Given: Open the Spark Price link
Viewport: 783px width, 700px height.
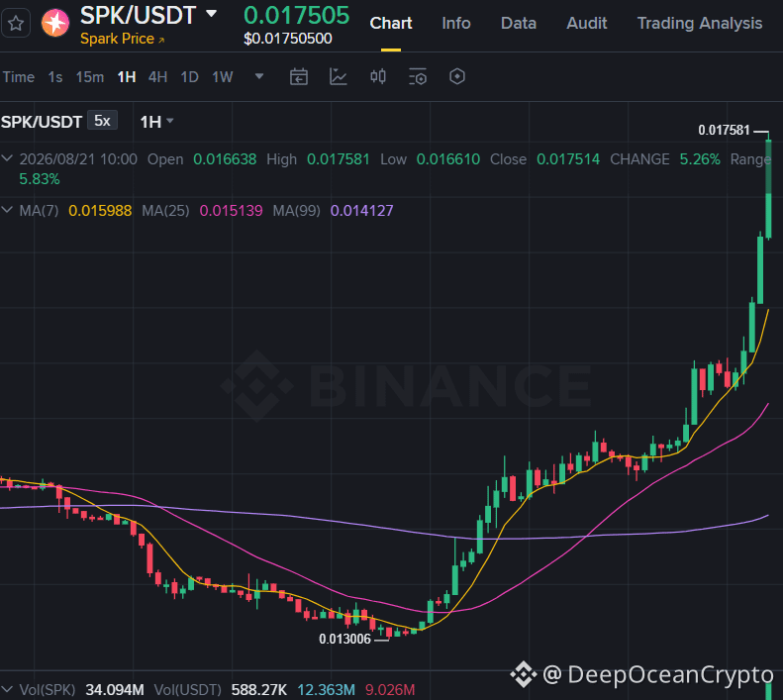Looking at the screenshot, I should [x=123, y=39].
